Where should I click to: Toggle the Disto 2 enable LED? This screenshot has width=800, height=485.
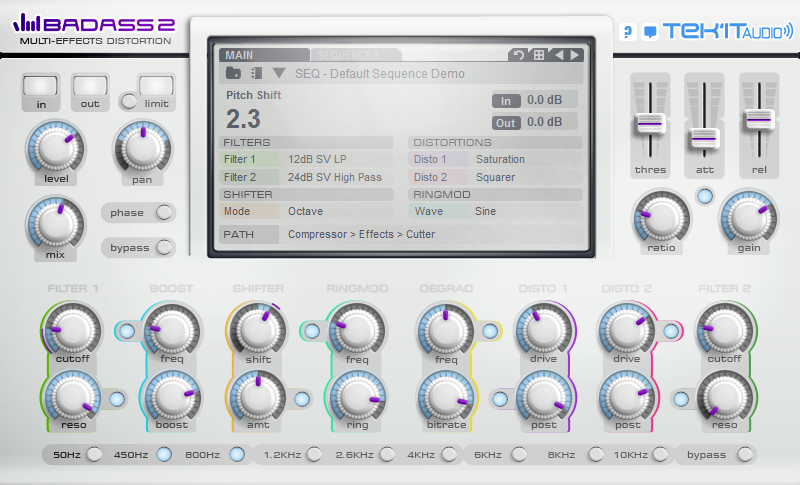coord(671,331)
